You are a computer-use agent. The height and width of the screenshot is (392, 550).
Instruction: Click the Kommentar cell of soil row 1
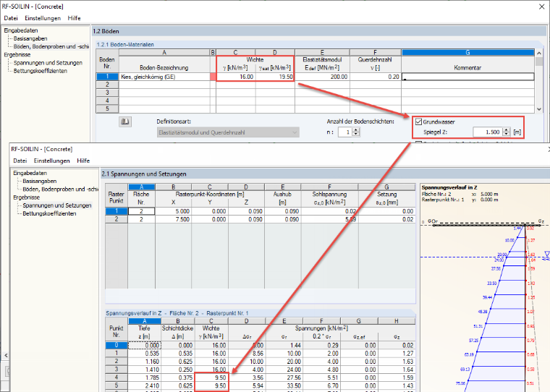coord(468,77)
